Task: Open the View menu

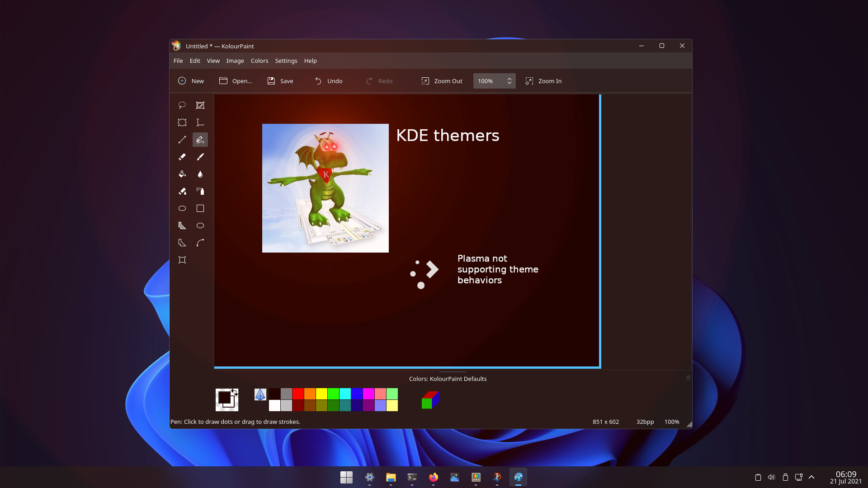Action: (213, 61)
